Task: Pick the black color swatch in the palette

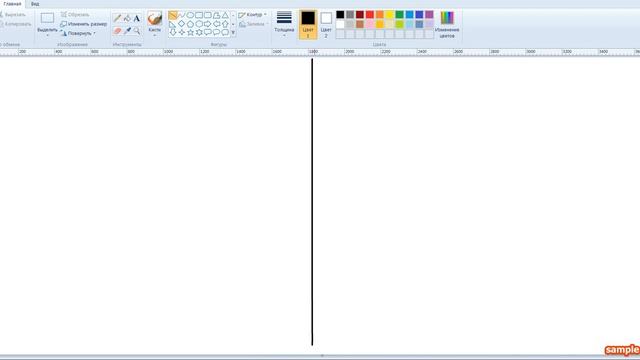Action: [x=340, y=15]
